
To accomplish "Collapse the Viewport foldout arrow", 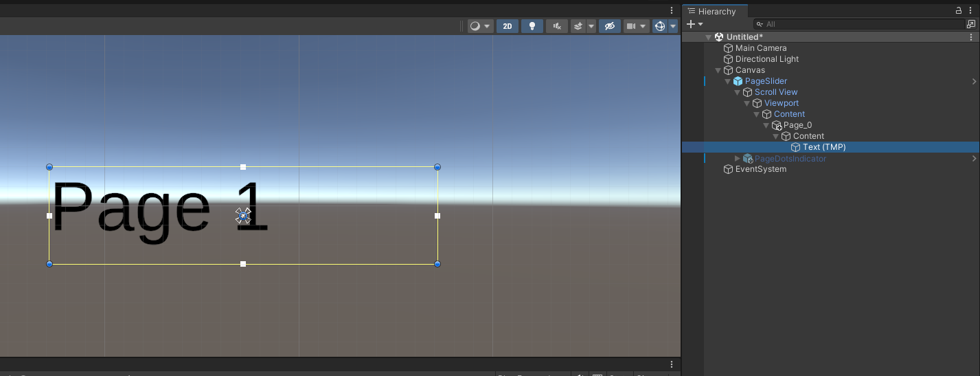I will click(747, 103).
